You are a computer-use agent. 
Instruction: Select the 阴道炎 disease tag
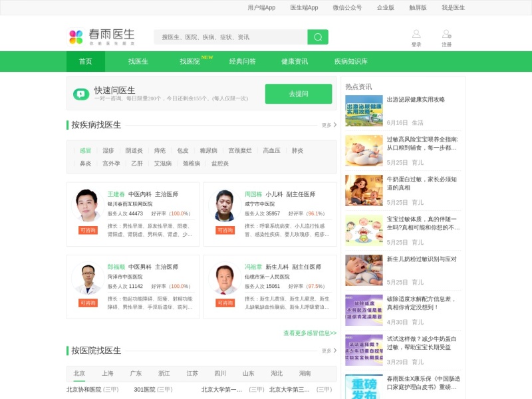pyautogui.click(x=134, y=151)
